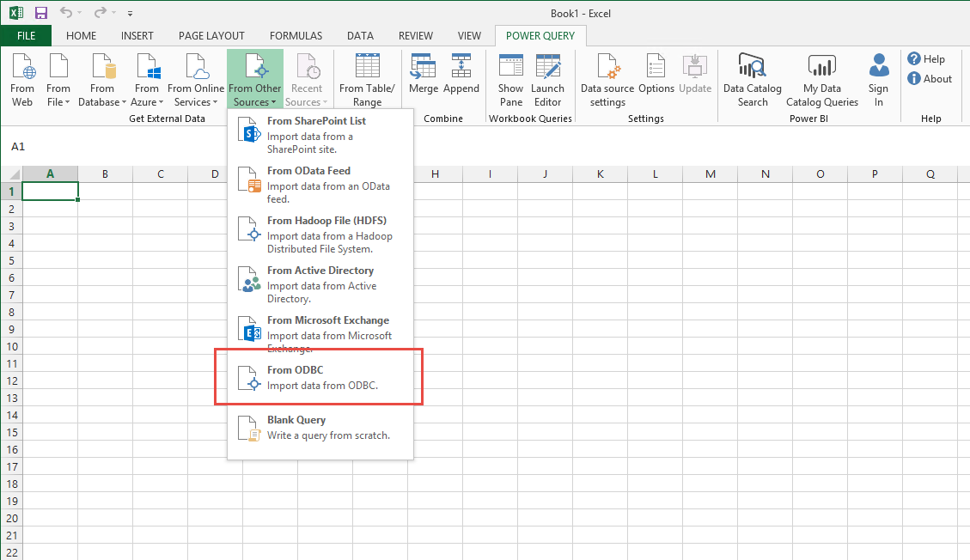Select From ODBC menu item
Screen dimensions: 970x560
[320, 378]
